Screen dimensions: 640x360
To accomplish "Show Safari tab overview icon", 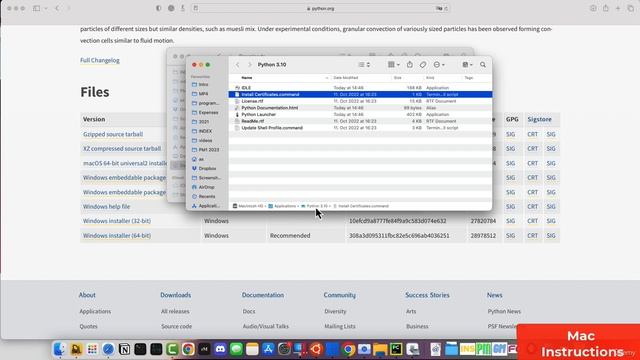I will pyautogui.click(x=631, y=8).
